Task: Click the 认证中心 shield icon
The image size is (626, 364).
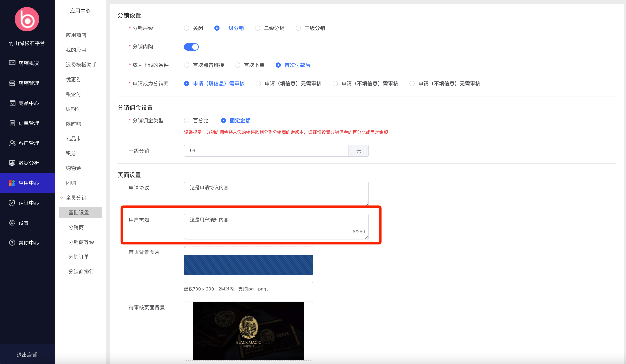Action: (x=12, y=203)
